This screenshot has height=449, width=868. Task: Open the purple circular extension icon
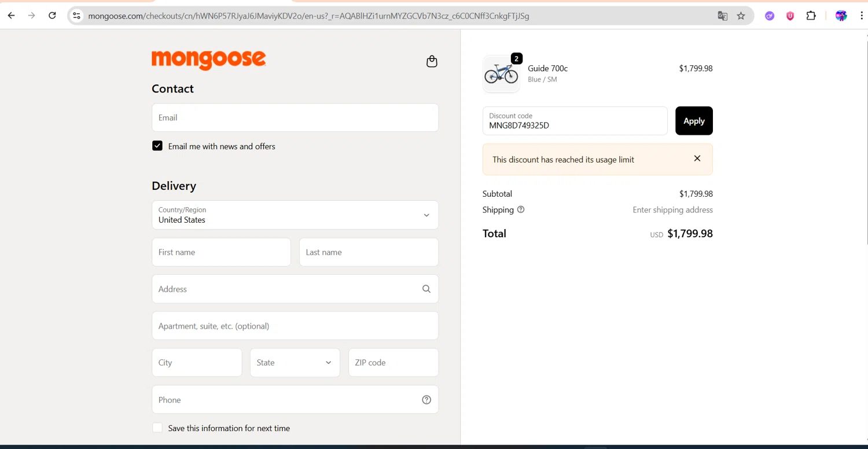pyautogui.click(x=770, y=16)
